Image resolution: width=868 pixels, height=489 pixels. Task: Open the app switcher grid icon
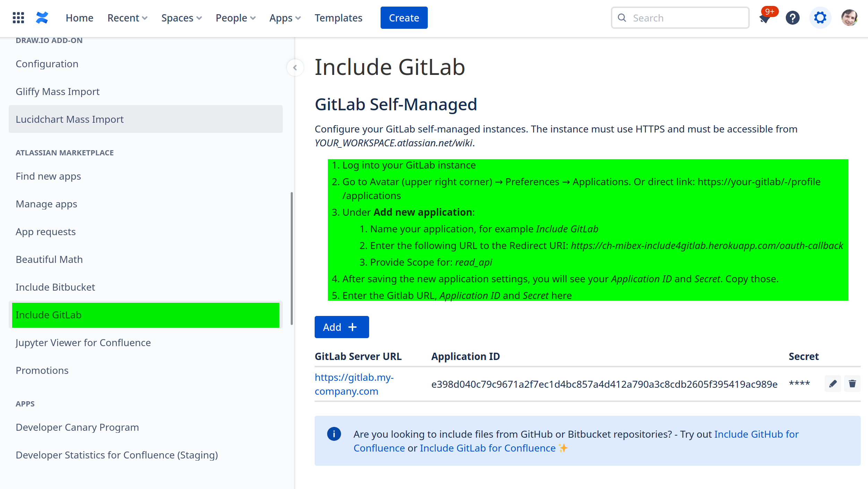pos(18,18)
